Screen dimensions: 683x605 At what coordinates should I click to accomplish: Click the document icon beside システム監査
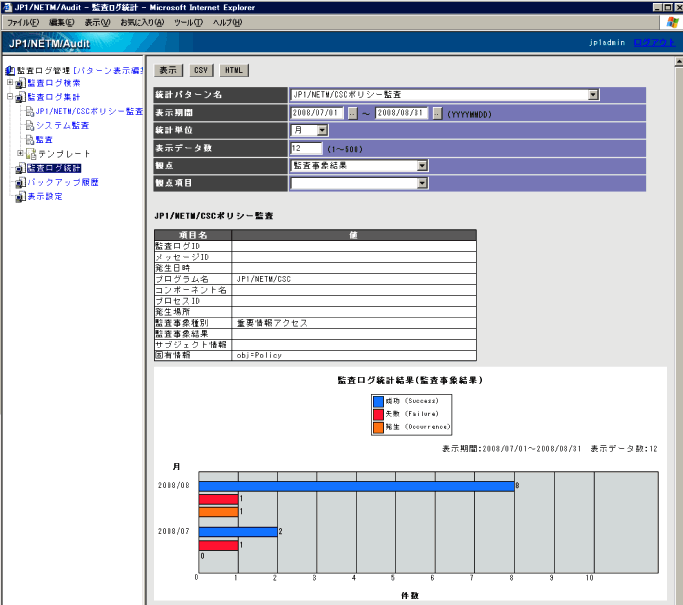(30, 125)
